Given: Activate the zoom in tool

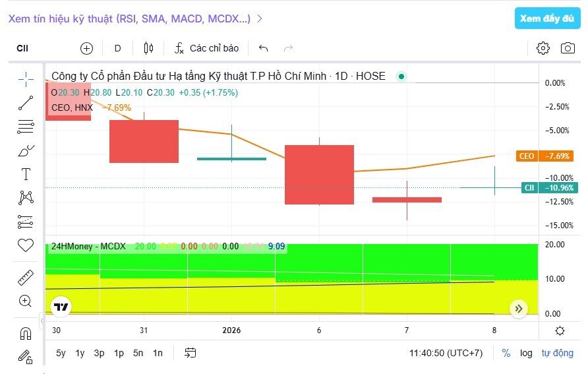Looking at the screenshot, I should coord(25,301).
